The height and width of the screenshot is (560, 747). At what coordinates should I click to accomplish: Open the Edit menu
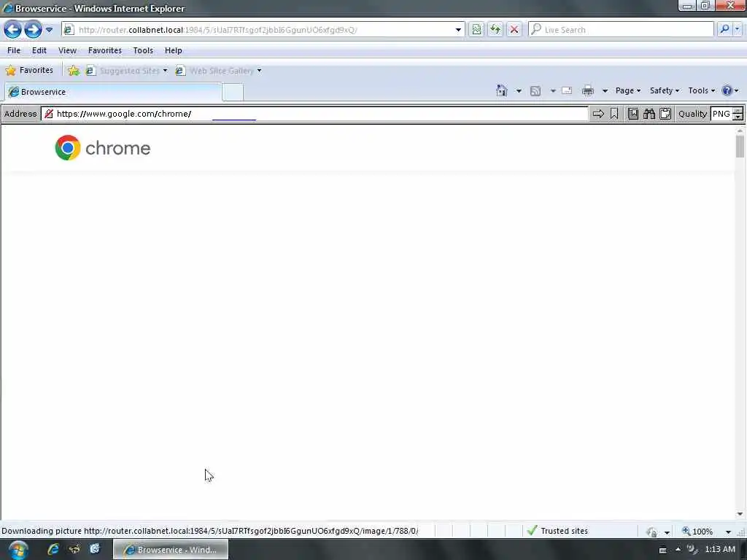click(x=39, y=50)
